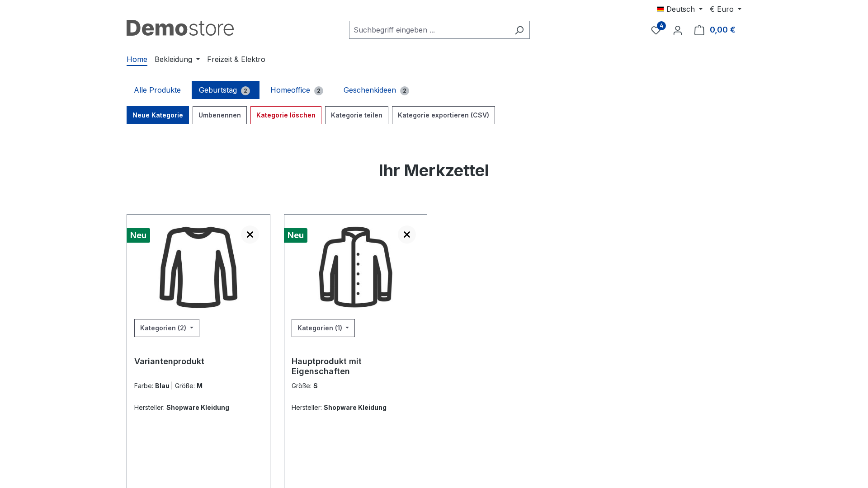The image size is (868, 488).
Task: Click Hersteller text under Variantenprodukt
Action: (182, 408)
